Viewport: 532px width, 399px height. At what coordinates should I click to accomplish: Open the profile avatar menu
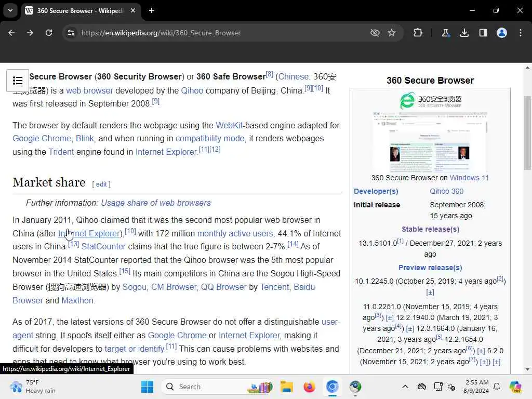502,33
